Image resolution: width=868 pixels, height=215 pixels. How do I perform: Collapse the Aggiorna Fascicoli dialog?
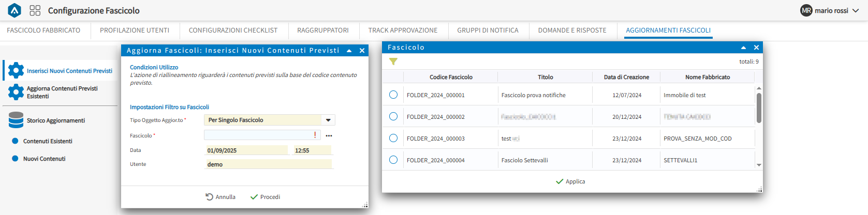point(349,51)
